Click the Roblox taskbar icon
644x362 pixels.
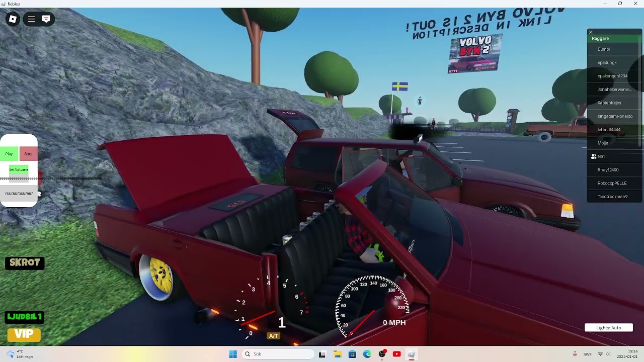pos(411,354)
